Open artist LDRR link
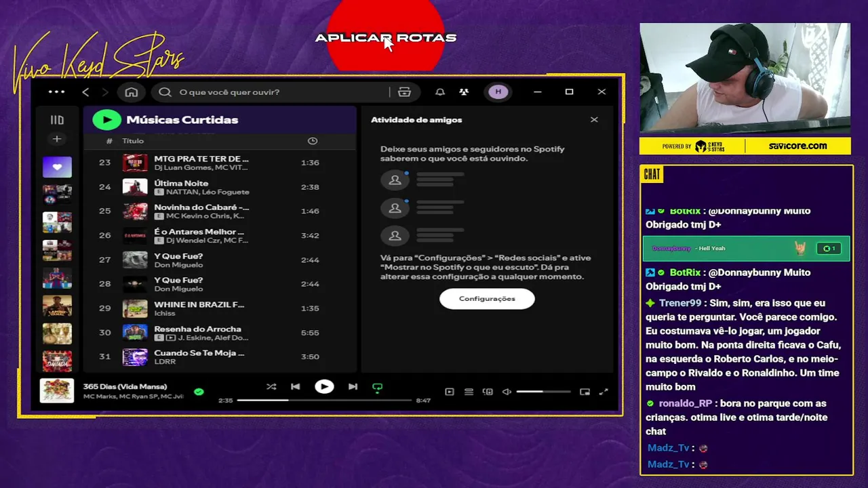Image resolution: width=868 pixels, height=488 pixels. [165, 362]
